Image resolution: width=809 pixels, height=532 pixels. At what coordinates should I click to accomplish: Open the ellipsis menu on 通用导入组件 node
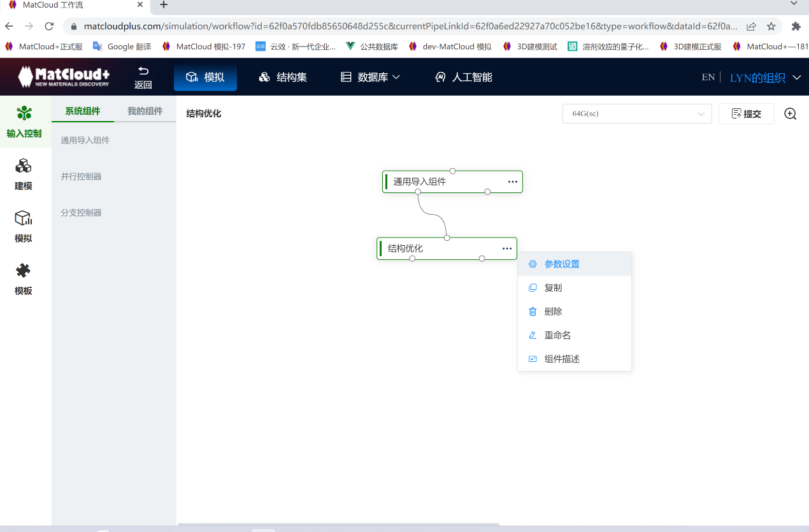pyautogui.click(x=513, y=182)
